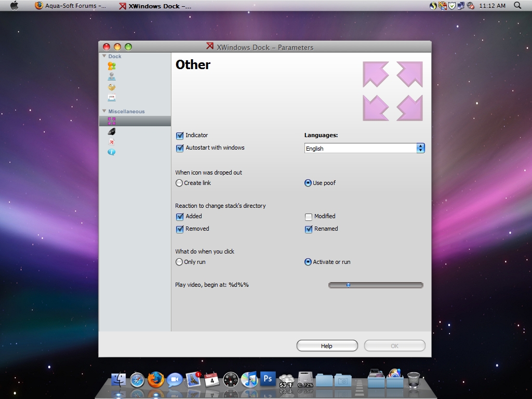Toggle Autostart with windows checkbox
The width and height of the screenshot is (532, 399).
pos(180,148)
